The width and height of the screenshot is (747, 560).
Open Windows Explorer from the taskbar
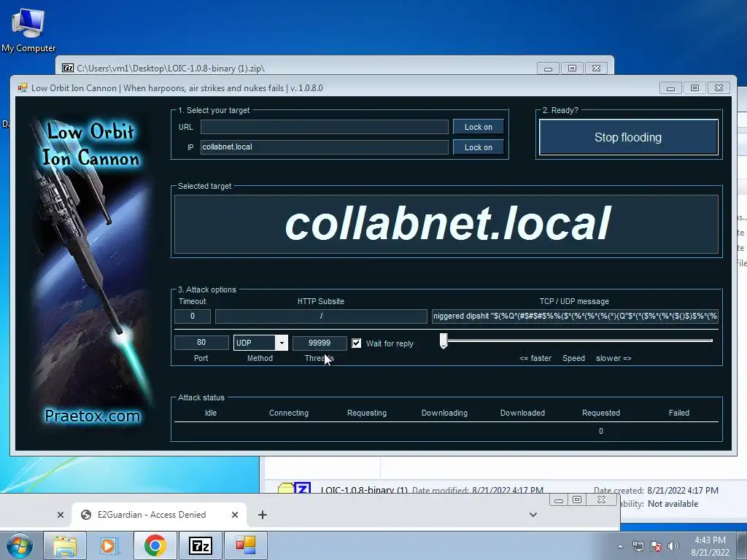(x=65, y=545)
